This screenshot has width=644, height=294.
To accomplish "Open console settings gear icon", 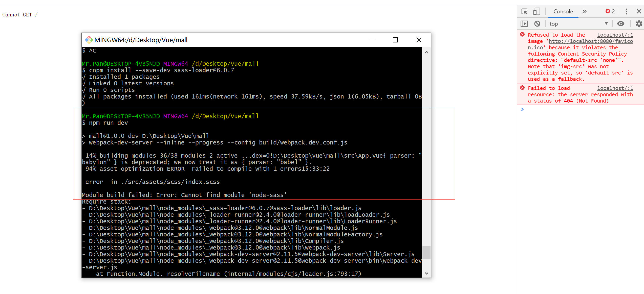I will pos(639,24).
